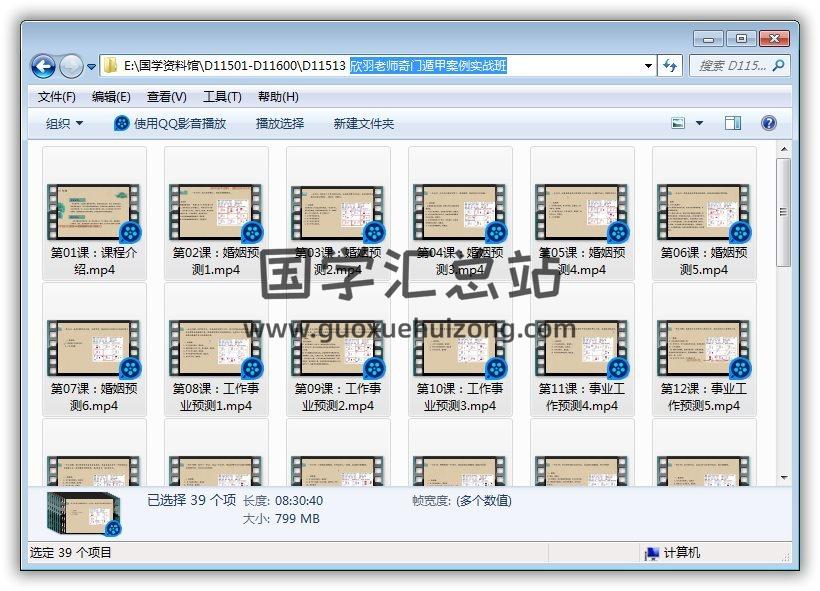820x591 pixels.
Task: Open the Help question mark icon
Action: click(768, 123)
